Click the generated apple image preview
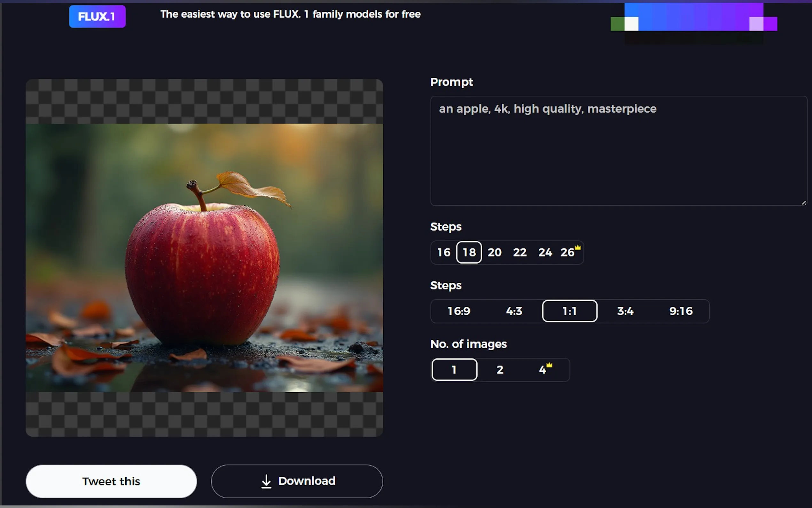This screenshot has height=508, width=812. point(204,258)
